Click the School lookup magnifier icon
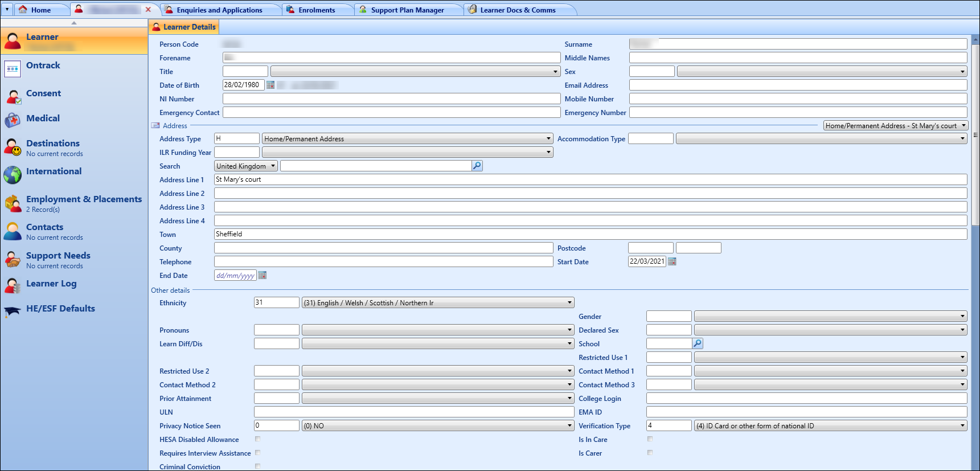 pos(698,343)
